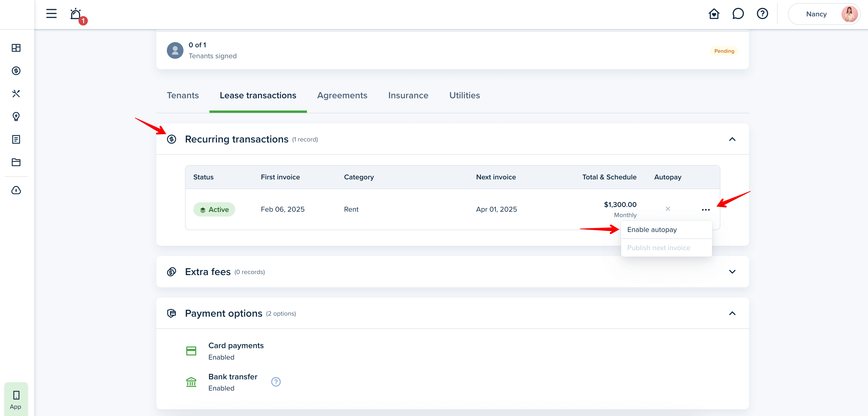Open the Bank transfer help tooltip icon

[x=276, y=382]
